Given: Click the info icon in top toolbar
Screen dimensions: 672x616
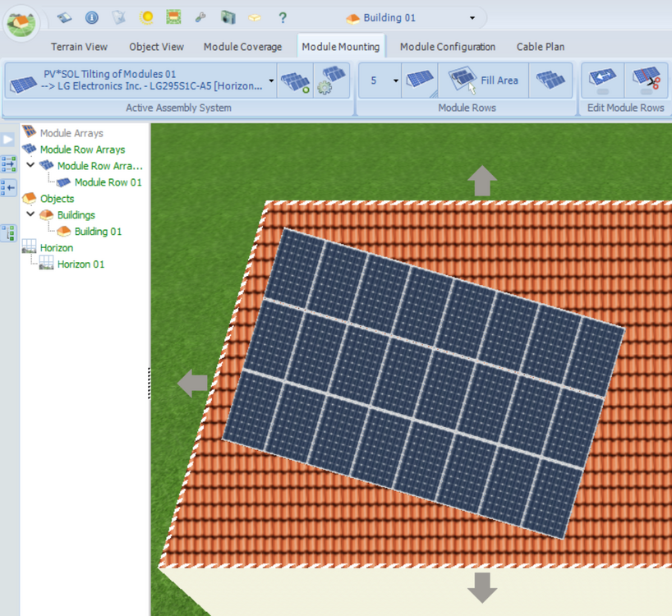Looking at the screenshot, I should click(x=92, y=17).
